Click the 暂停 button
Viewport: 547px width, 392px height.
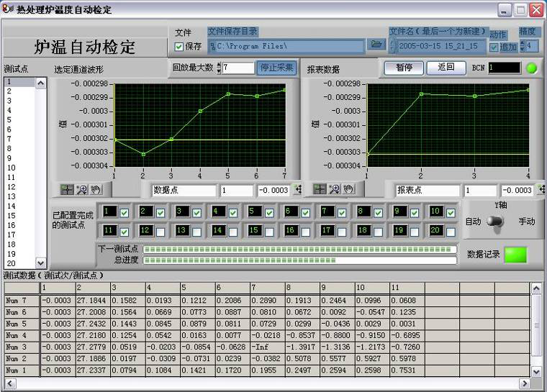(404, 68)
